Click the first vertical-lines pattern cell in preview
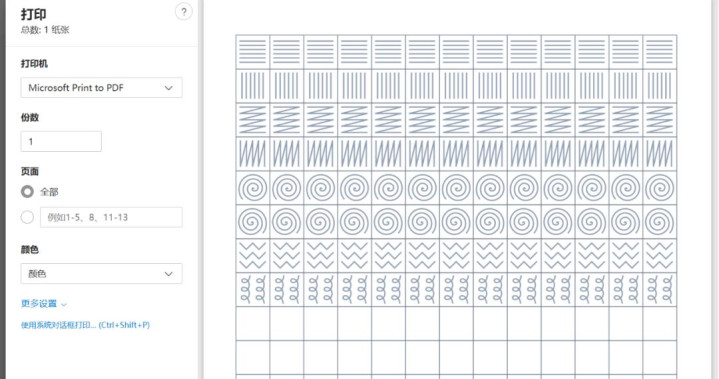This screenshot has height=379, width=719. [253, 86]
